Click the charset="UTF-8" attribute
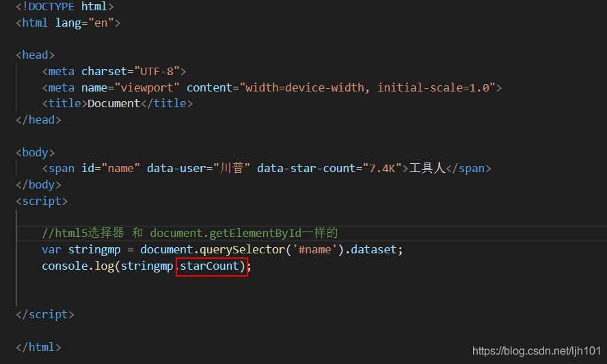 (131, 72)
